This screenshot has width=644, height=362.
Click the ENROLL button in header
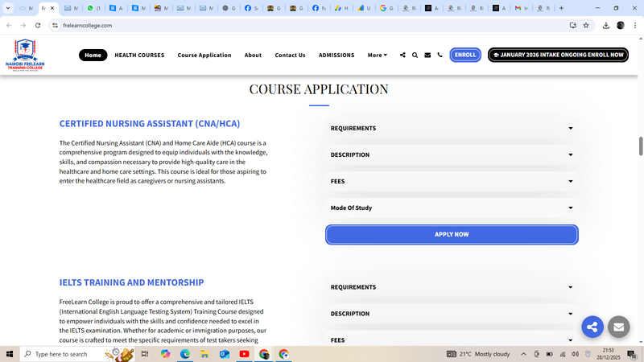click(x=465, y=56)
